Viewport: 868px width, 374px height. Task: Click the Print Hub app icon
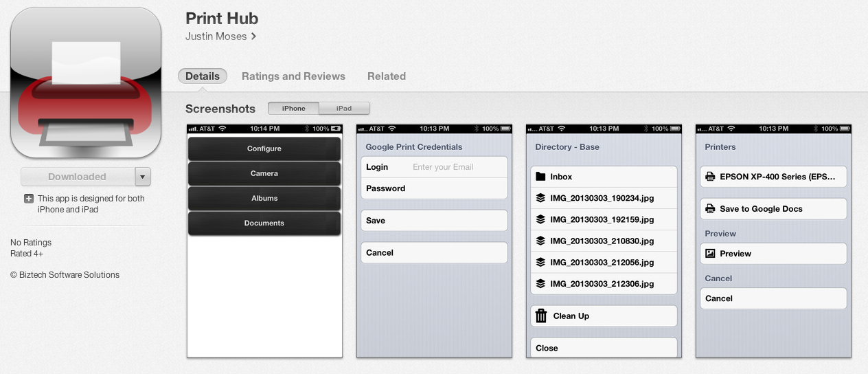pyautogui.click(x=86, y=82)
